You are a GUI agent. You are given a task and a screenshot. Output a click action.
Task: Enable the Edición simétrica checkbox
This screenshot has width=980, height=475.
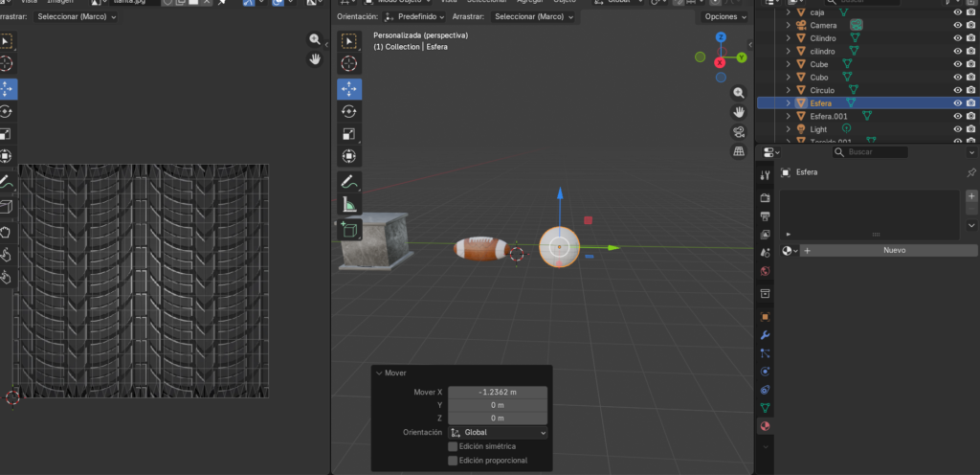click(453, 446)
